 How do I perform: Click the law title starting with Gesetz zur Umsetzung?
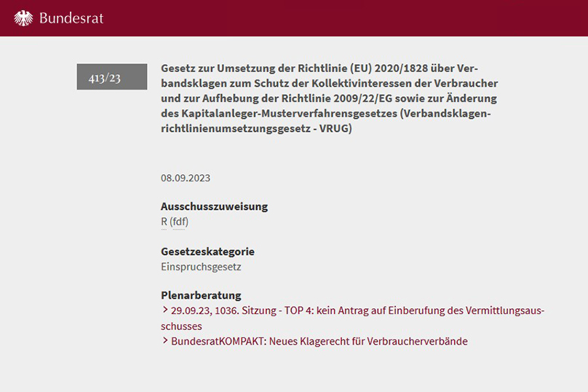329,97
